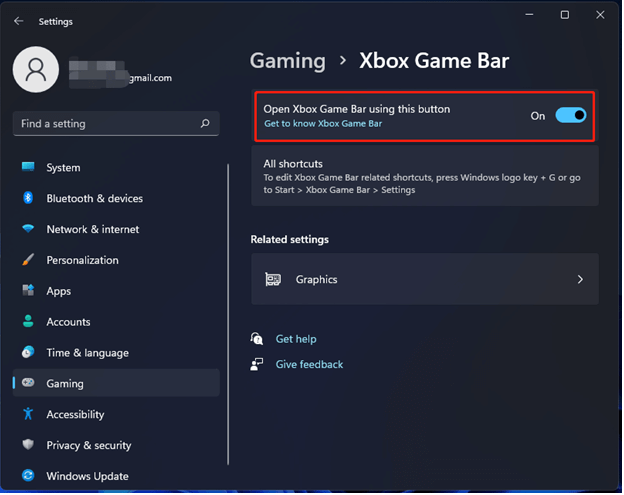This screenshot has width=624, height=495.
Task: Turn off Open Xbox Game Bar toggle
Action: pyautogui.click(x=571, y=115)
